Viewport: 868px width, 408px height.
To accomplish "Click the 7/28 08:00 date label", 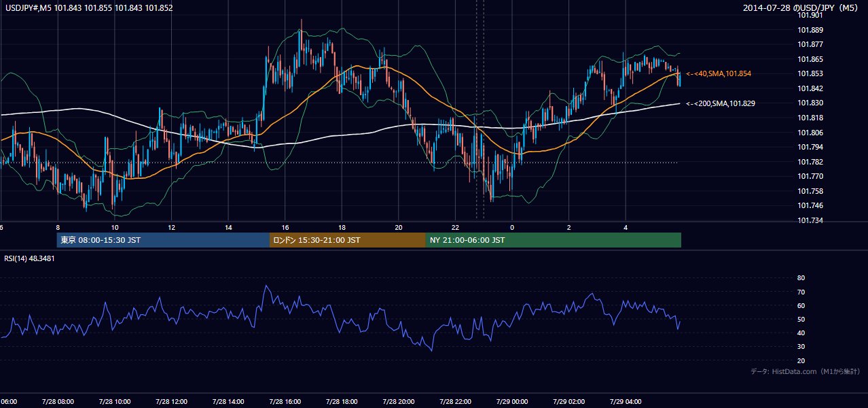I will (58, 402).
